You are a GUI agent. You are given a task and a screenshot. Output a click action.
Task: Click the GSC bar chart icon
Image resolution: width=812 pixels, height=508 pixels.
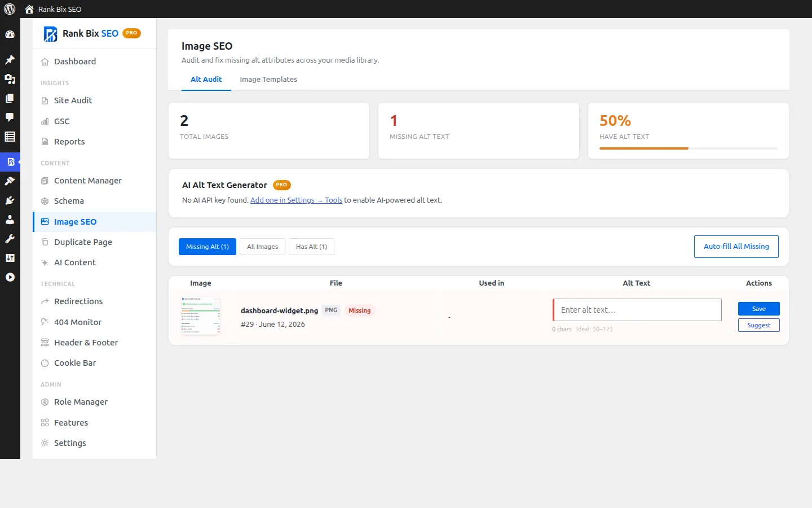45,121
